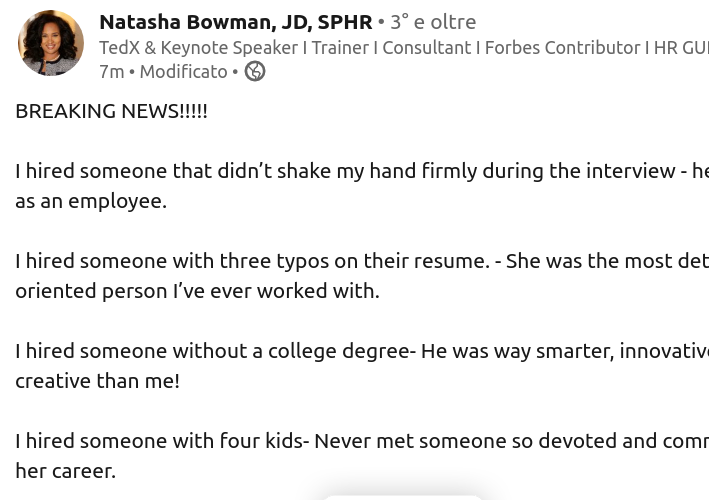Click the "as an employee." line
Image resolution: width=709 pixels, height=500 pixels.
90,201
